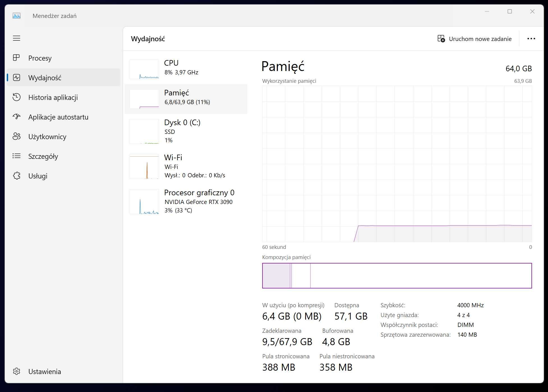Click the 140 MB hardware reserved value

point(467,335)
